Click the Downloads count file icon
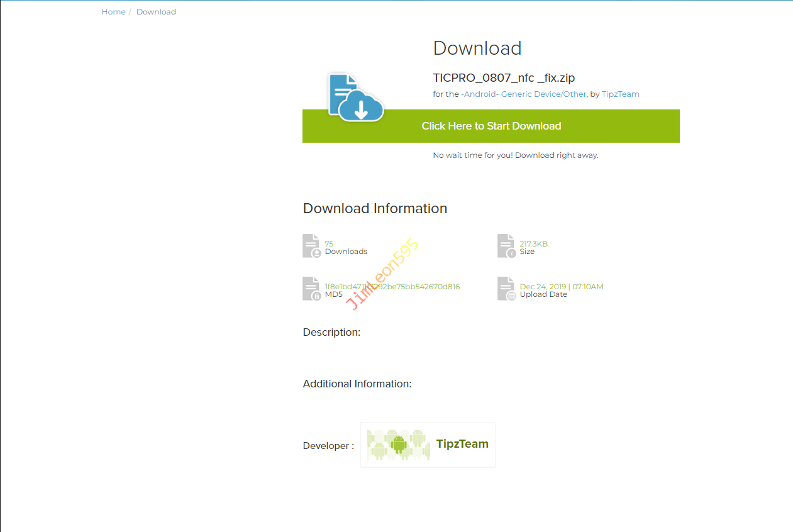This screenshot has width=793, height=532. pos(311,246)
